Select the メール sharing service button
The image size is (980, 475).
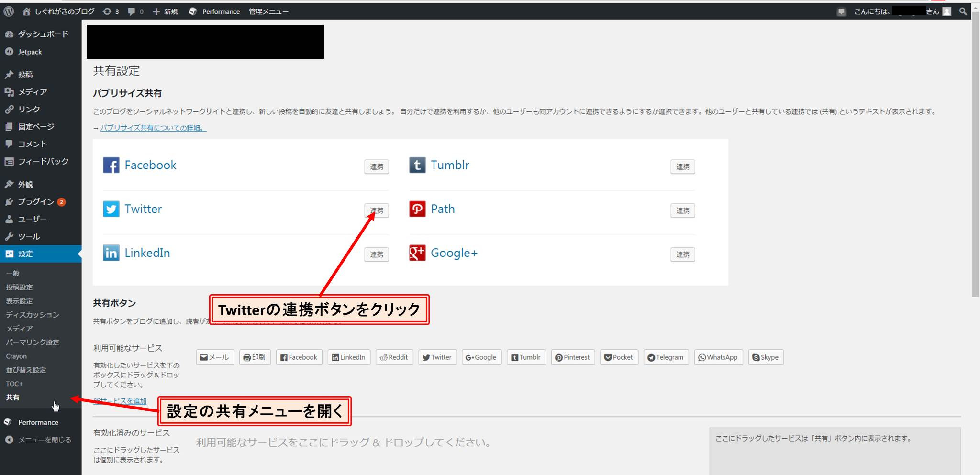point(215,357)
